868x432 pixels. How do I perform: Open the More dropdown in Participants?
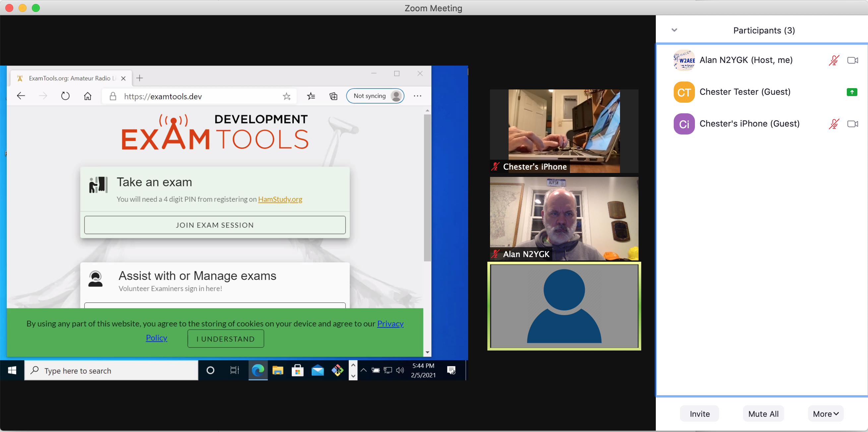(825, 413)
